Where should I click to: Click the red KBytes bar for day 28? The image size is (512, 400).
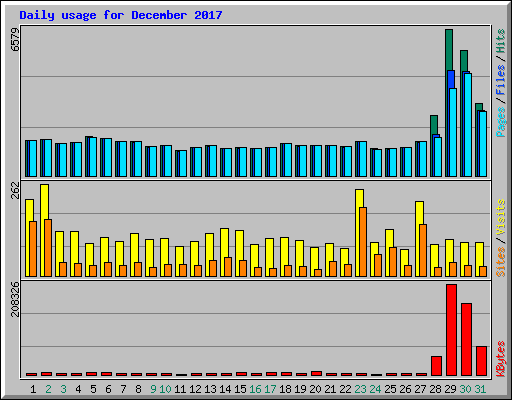(x=436, y=366)
